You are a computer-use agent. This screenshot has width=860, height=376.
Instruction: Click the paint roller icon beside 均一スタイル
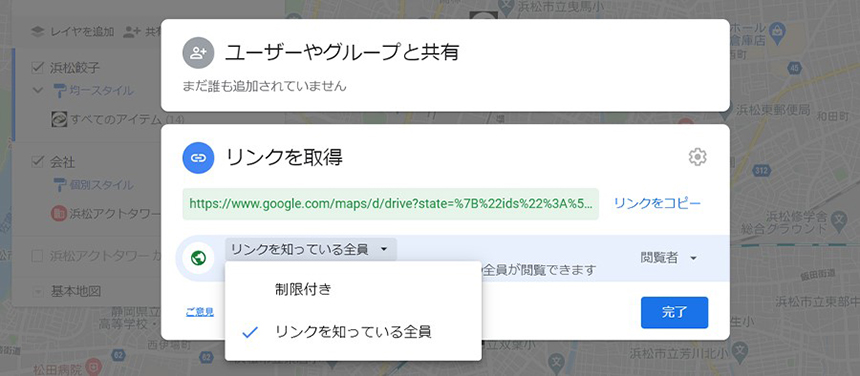(59, 90)
